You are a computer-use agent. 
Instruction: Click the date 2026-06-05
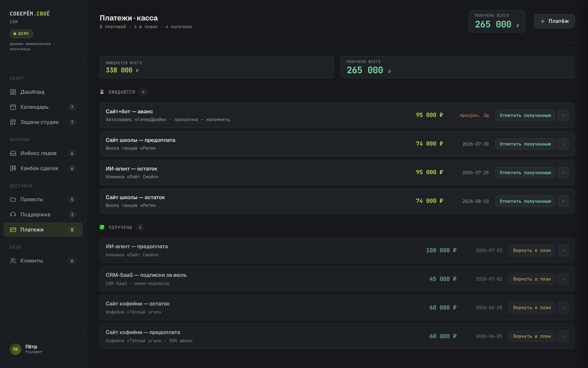click(x=489, y=336)
